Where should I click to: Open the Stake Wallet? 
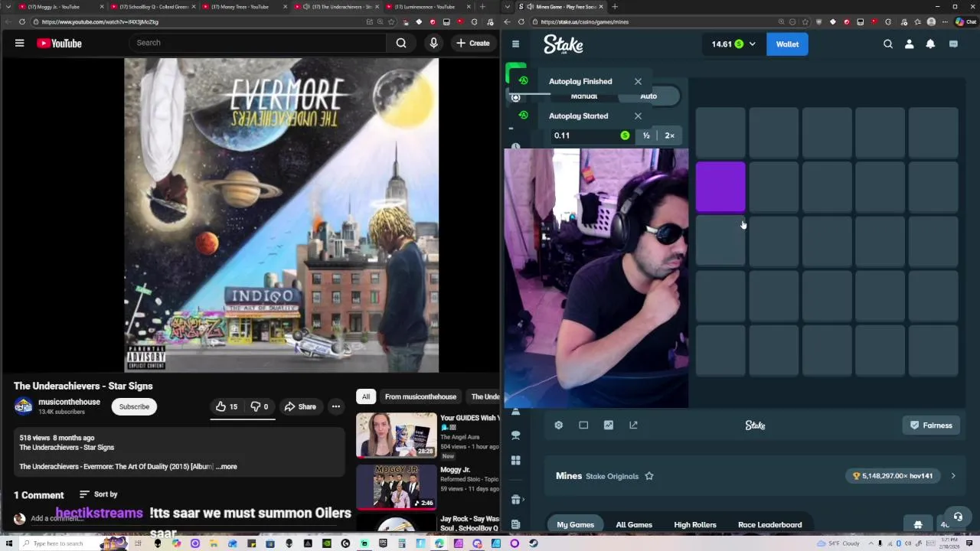click(x=787, y=44)
